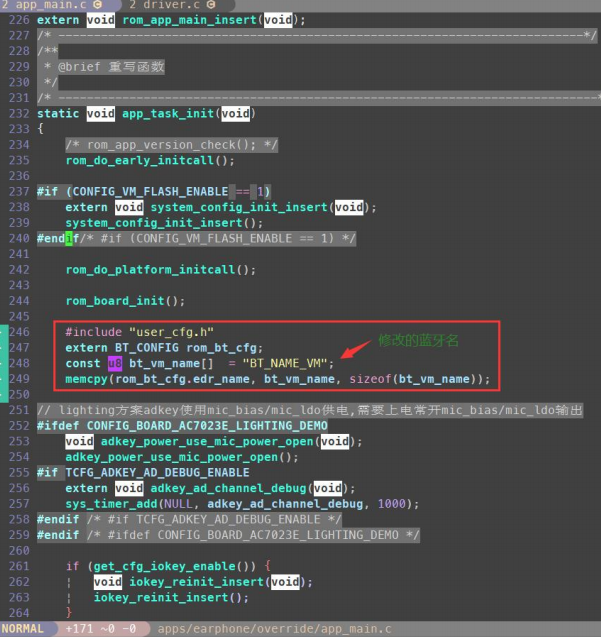Image resolution: width=601 pixels, height=637 pixels.
Task: Click 'memcpy' on line 249
Action: pyautogui.click(x=87, y=379)
